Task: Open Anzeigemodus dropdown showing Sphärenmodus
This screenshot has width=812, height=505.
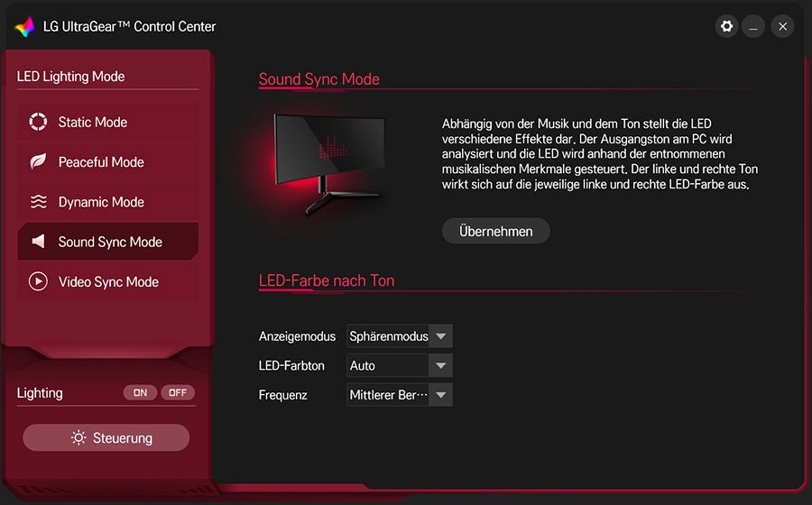Action: coord(400,335)
